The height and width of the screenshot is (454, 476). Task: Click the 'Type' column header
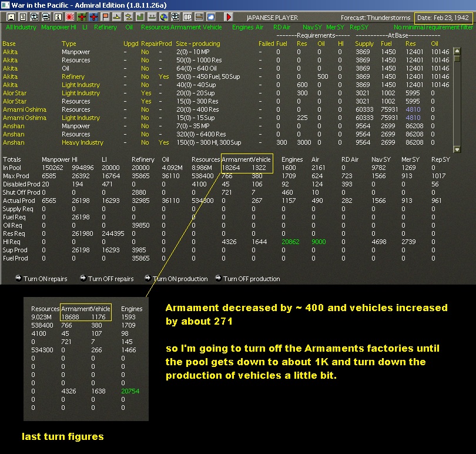coord(69,44)
